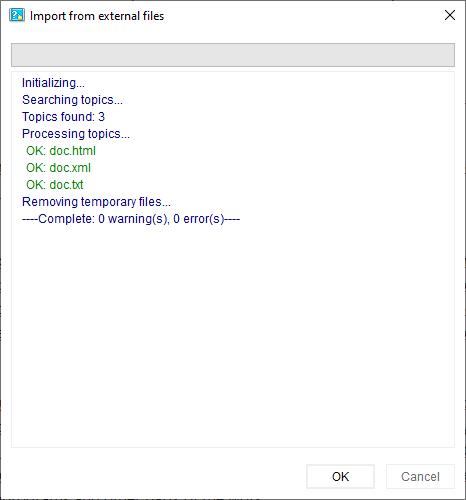This screenshot has width=466, height=500.
Task: Click the Cancel button
Action: (420, 476)
